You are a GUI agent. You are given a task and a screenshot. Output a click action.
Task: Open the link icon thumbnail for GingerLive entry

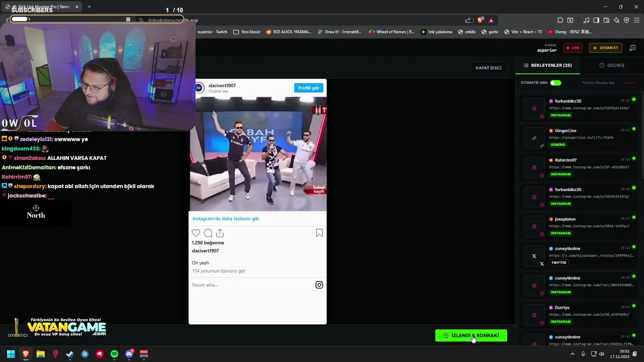(534, 138)
